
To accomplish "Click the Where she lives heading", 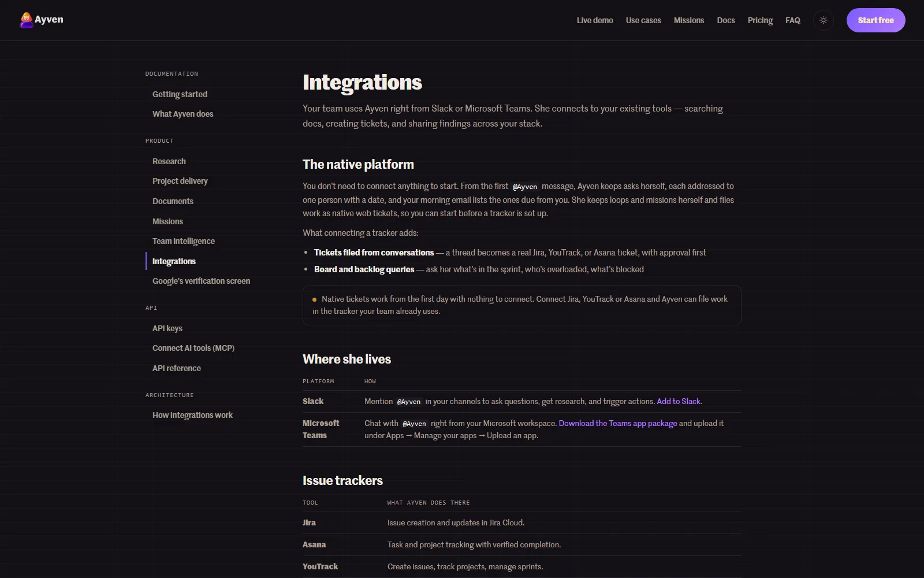I will tap(346, 360).
